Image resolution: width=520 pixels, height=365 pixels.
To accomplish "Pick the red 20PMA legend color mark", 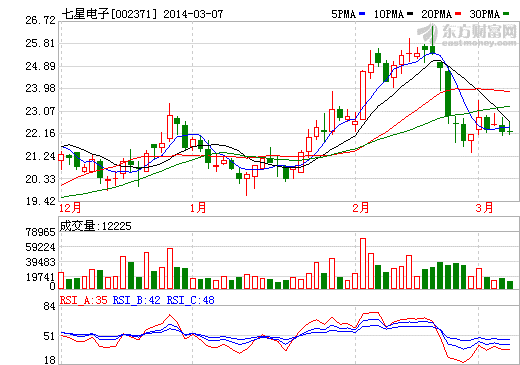I will pyautogui.click(x=458, y=14).
